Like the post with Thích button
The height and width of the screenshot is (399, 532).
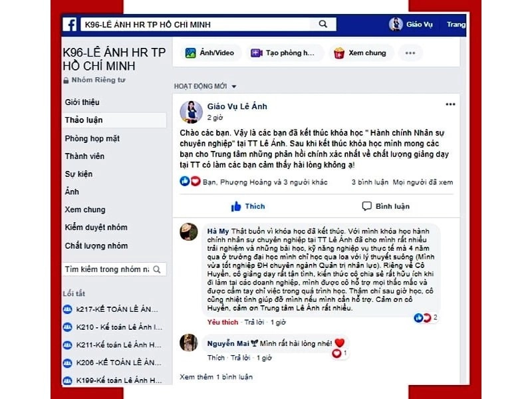247,206
